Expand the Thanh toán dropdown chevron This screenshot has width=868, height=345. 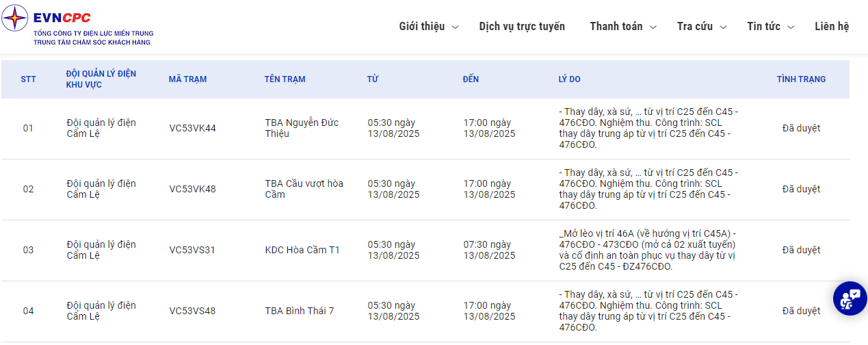click(653, 27)
